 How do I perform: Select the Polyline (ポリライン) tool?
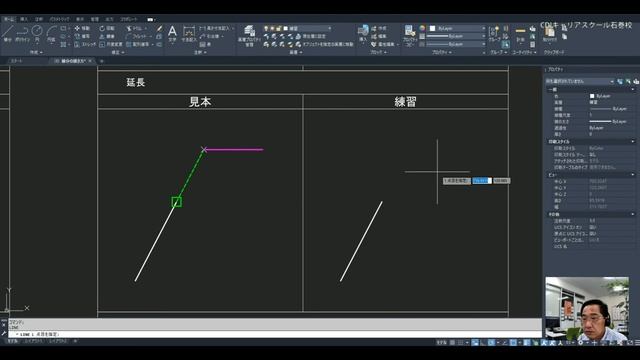click(22, 33)
